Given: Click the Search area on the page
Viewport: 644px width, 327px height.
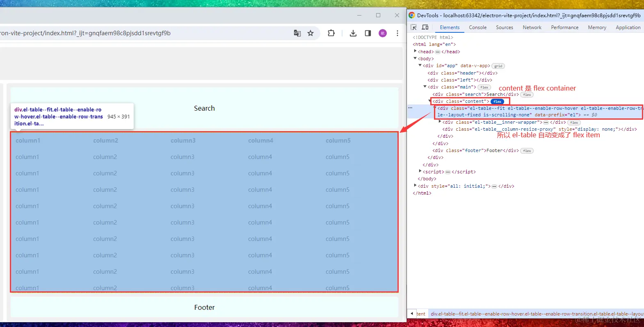Looking at the screenshot, I should 204,108.
